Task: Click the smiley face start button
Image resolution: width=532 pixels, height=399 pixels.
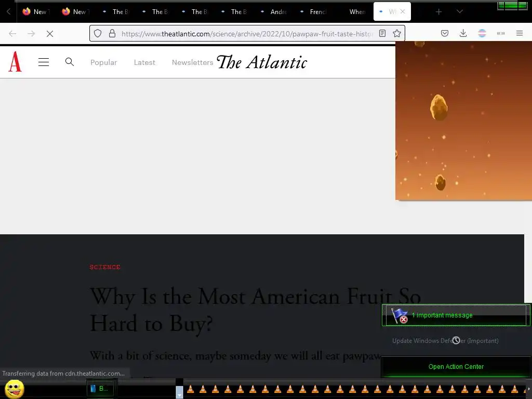Action: (x=15, y=389)
